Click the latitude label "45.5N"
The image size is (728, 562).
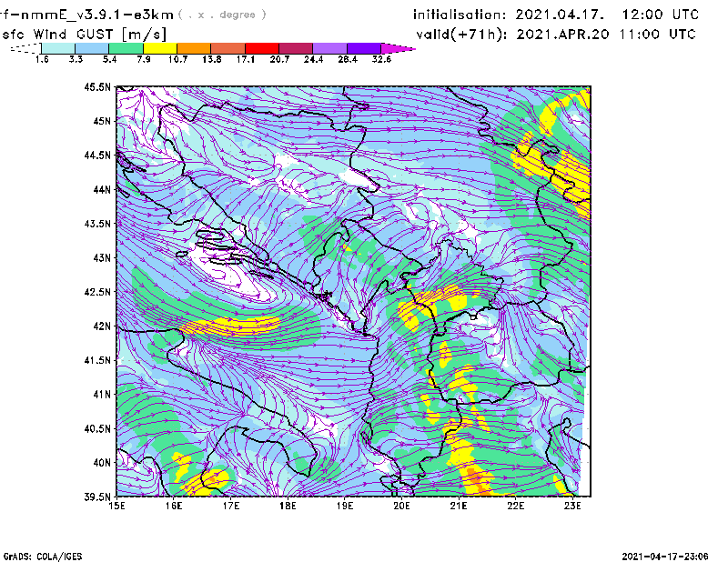click(x=97, y=86)
